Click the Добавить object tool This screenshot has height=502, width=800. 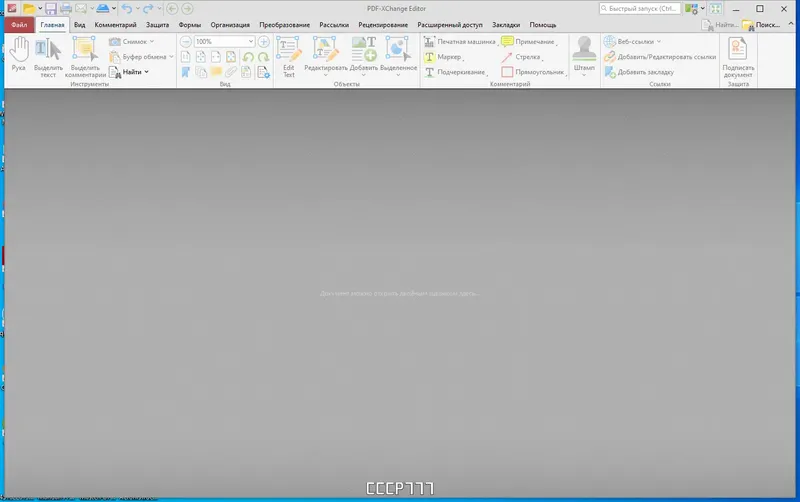click(364, 57)
